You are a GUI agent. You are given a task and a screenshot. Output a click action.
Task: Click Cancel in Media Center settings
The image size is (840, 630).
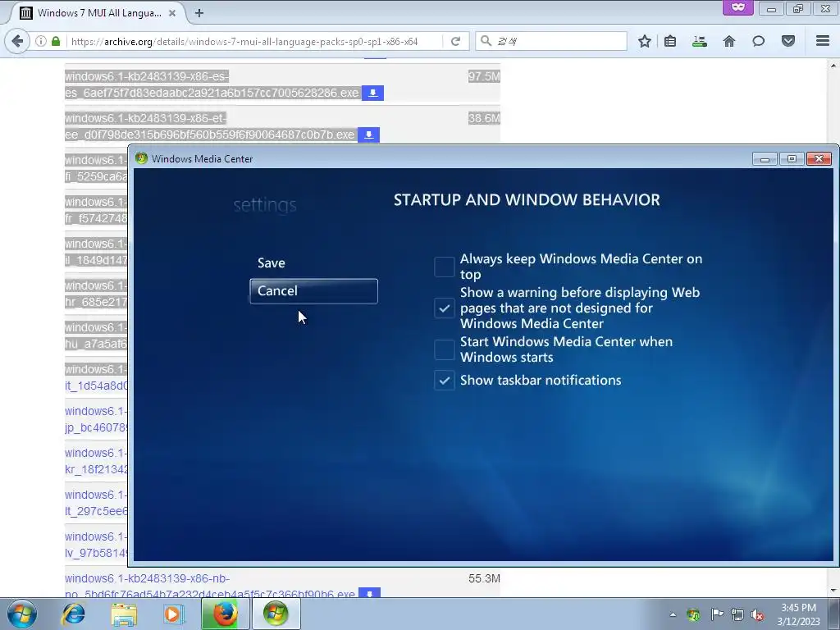(314, 291)
